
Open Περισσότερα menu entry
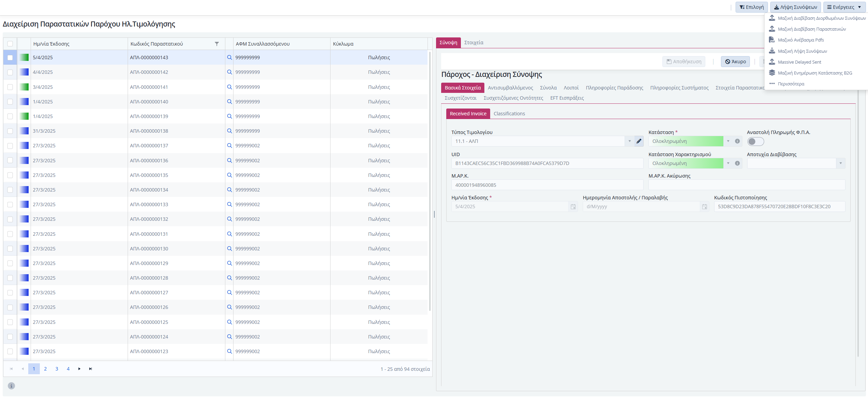791,84
